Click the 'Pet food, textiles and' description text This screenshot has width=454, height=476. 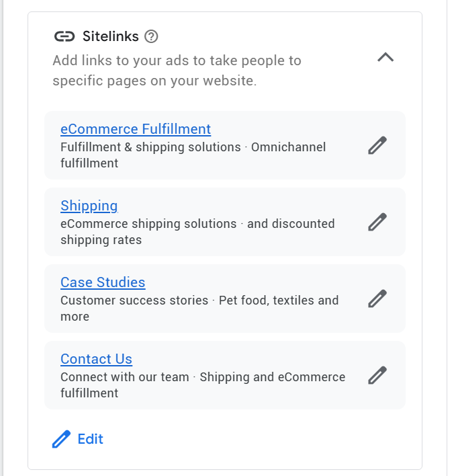tap(279, 301)
